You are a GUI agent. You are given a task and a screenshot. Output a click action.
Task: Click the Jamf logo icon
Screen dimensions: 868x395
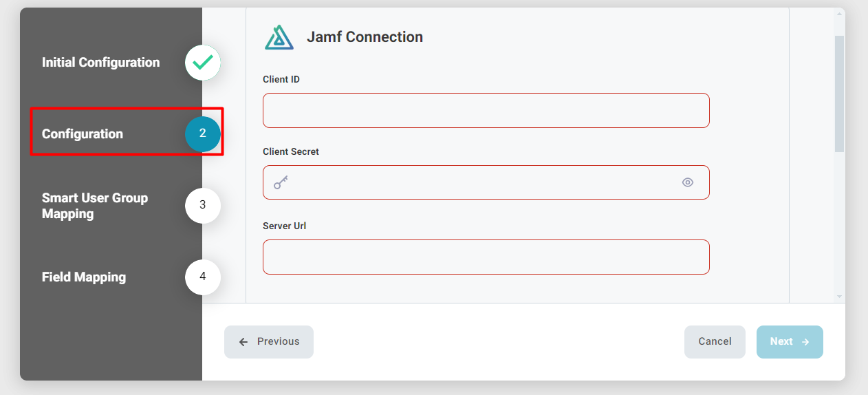[x=279, y=37]
